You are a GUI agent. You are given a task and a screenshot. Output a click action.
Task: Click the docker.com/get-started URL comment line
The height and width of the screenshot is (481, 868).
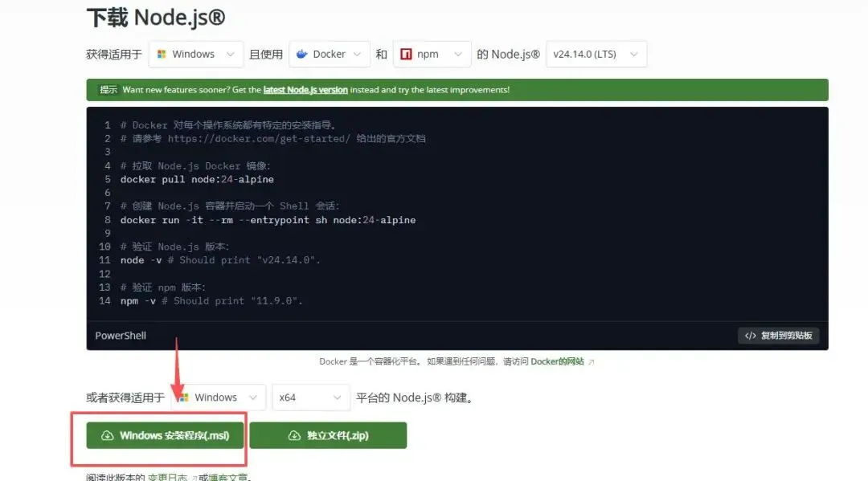(x=273, y=139)
